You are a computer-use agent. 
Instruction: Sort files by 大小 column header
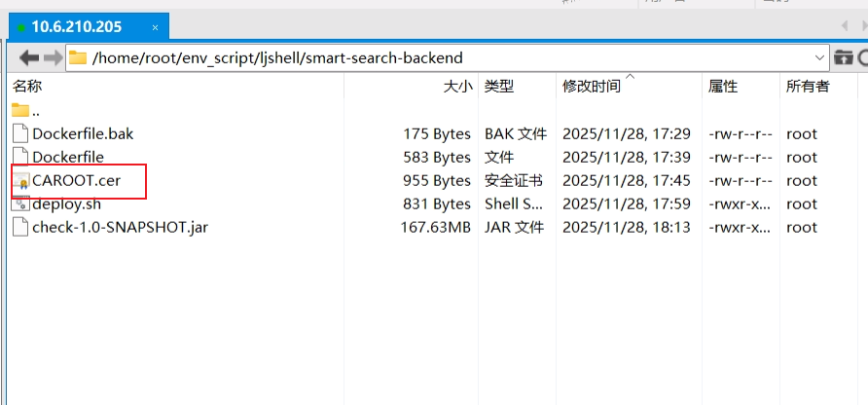(457, 87)
